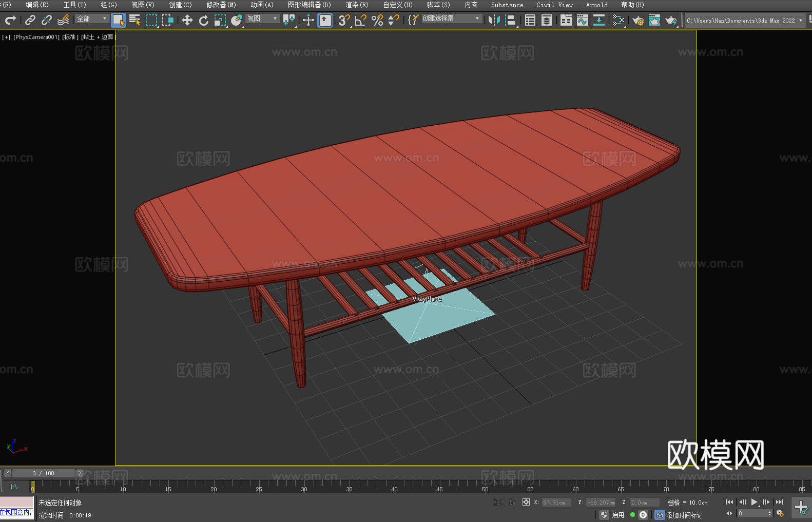Click Go to Start playback button

[x=729, y=502]
